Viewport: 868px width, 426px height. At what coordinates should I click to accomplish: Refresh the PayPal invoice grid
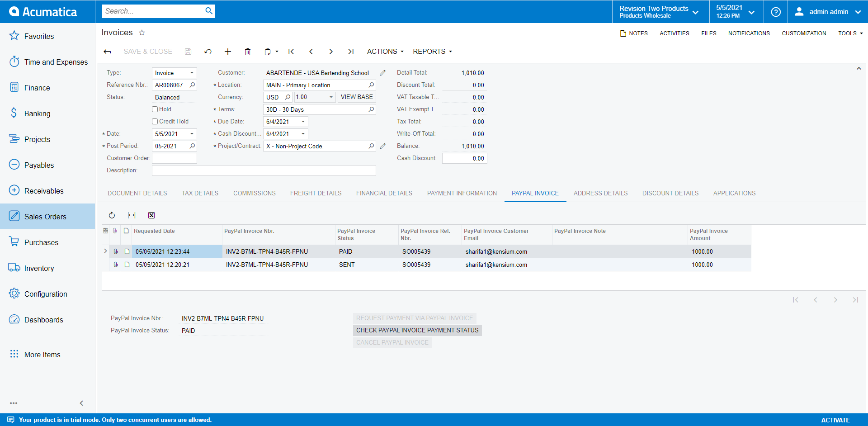(x=112, y=215)
